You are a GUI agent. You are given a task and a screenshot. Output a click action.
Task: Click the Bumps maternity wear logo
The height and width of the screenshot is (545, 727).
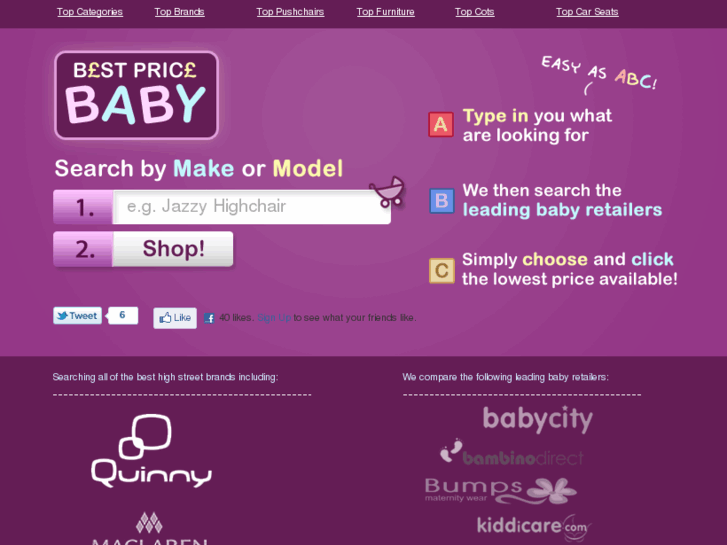[501, 491]
